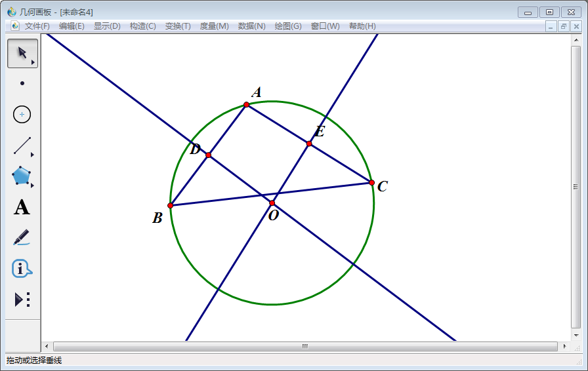Expand the Straightedge tool flyout triangle

[x=32, y=155]
